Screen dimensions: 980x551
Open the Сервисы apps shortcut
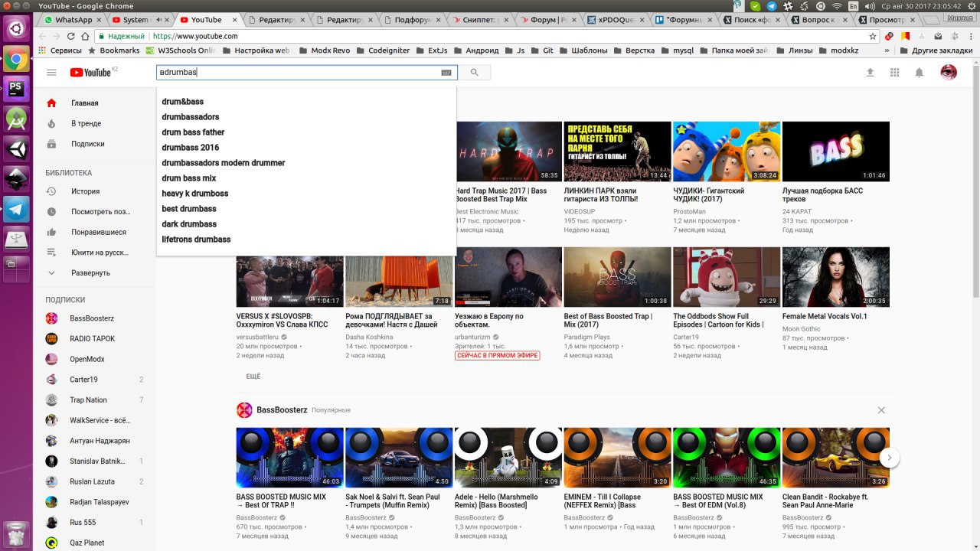60,51
